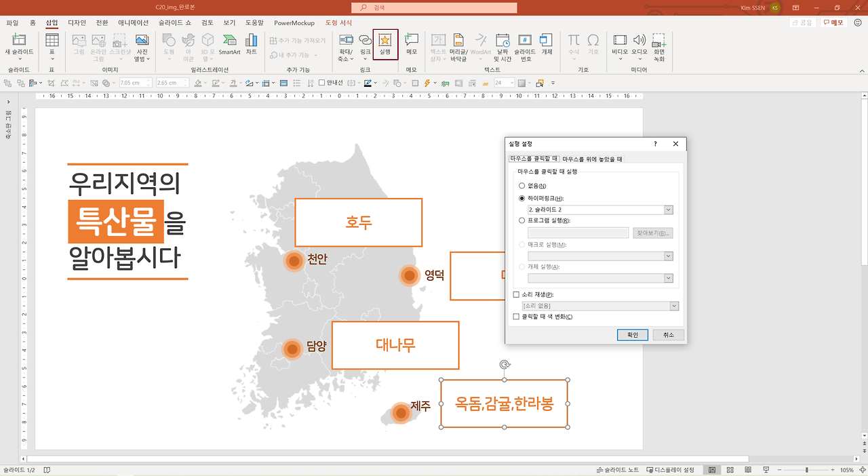Screen dimensions: 868x476
Task: Click the Kim SSEN account avatar
Action: [x=774, y=7]
